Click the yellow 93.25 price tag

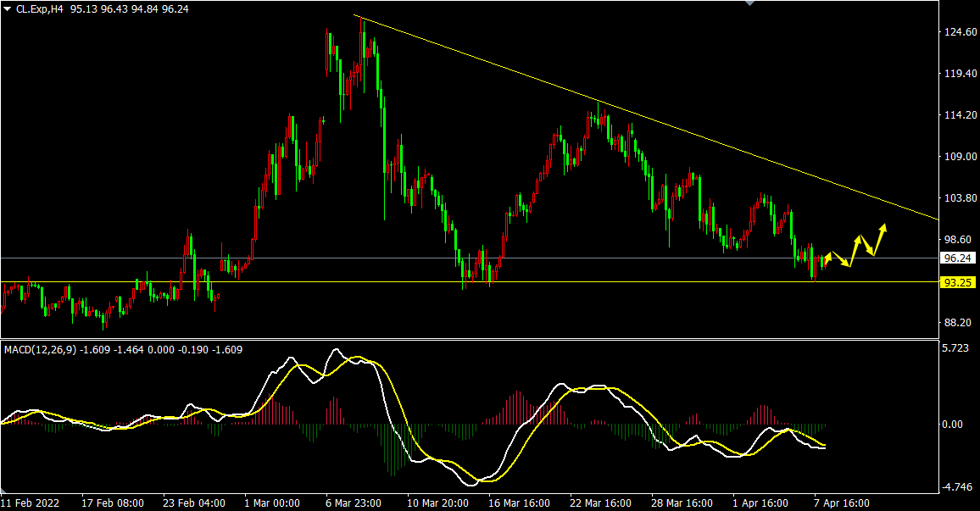pyautogui.click(x=957, y=282)
